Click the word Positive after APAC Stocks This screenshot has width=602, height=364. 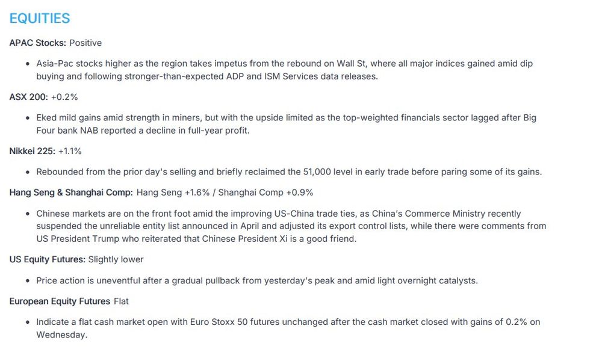click(85, 43)
